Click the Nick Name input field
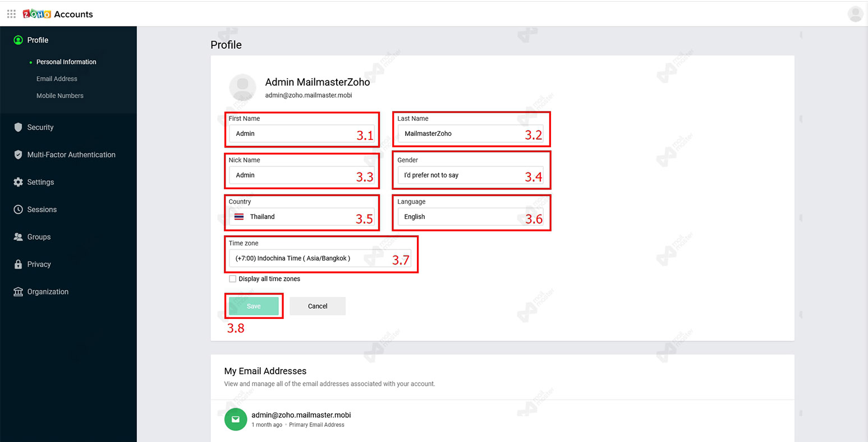Image resolution: width=868 pixels, height=442 pixels. click(x=301, y=175)
